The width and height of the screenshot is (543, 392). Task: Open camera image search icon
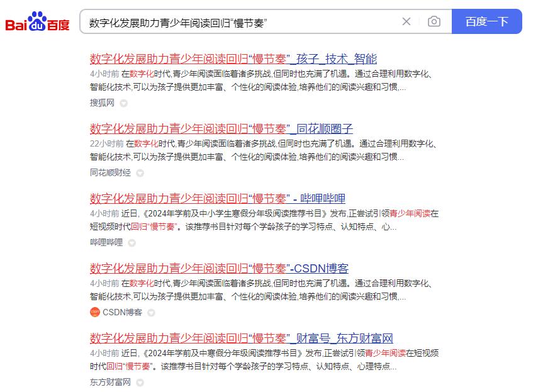[x=434, y=21]
